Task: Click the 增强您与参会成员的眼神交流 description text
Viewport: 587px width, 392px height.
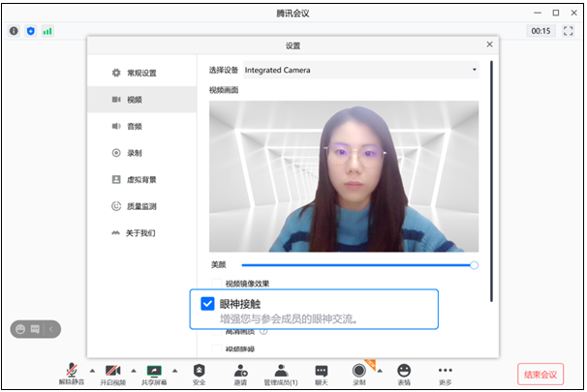Action: 289,319
